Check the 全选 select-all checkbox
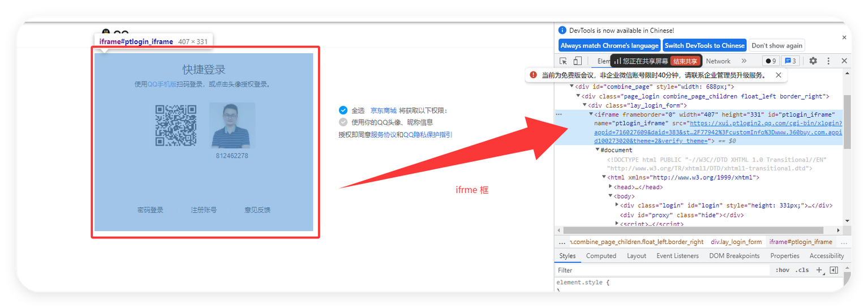Viewport: 868px width, 308px height. click(x=343, y=110)
